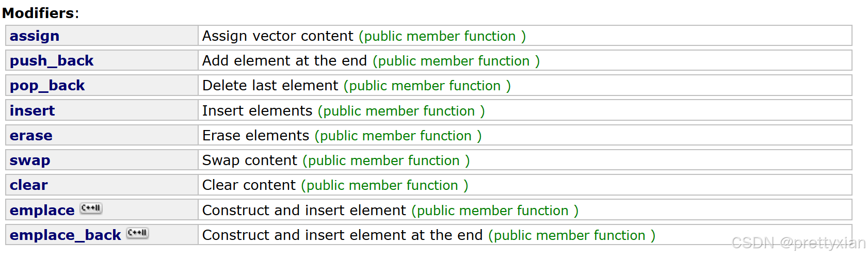Go to the erase function reference
868x258 pixels.
tap(31, 135)
